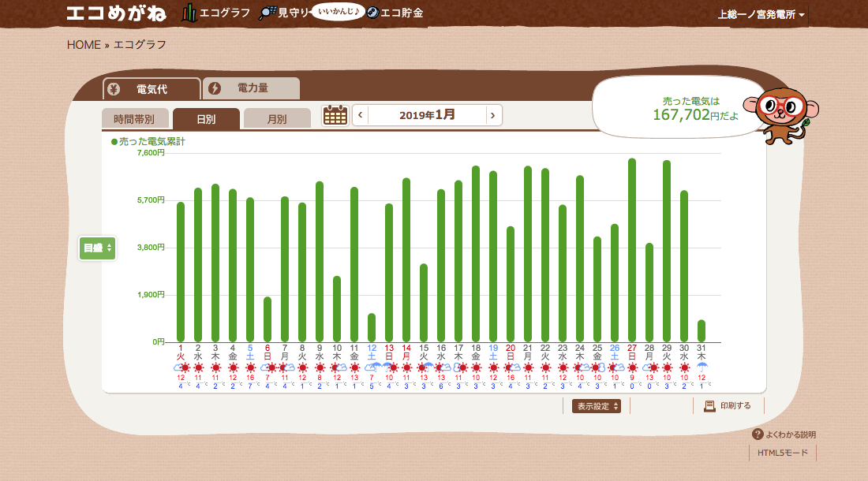868x481 pixels.
Task: Click the printer icon beside 印刷する
Action: tap(709, 406)
